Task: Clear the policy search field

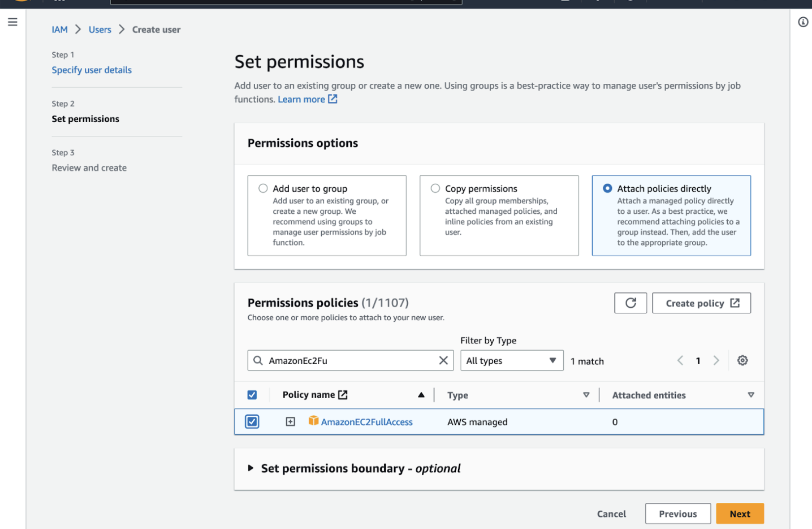Action: point(443,361)
